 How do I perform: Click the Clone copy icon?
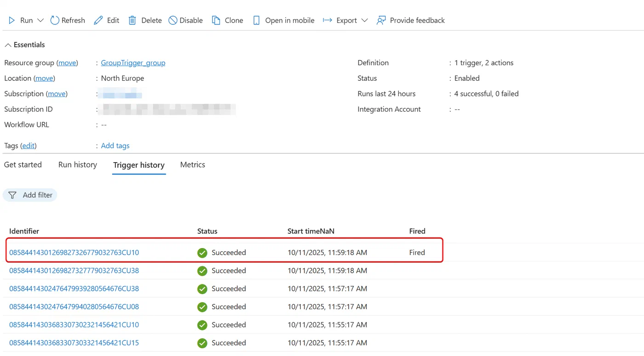coord(216,20)
